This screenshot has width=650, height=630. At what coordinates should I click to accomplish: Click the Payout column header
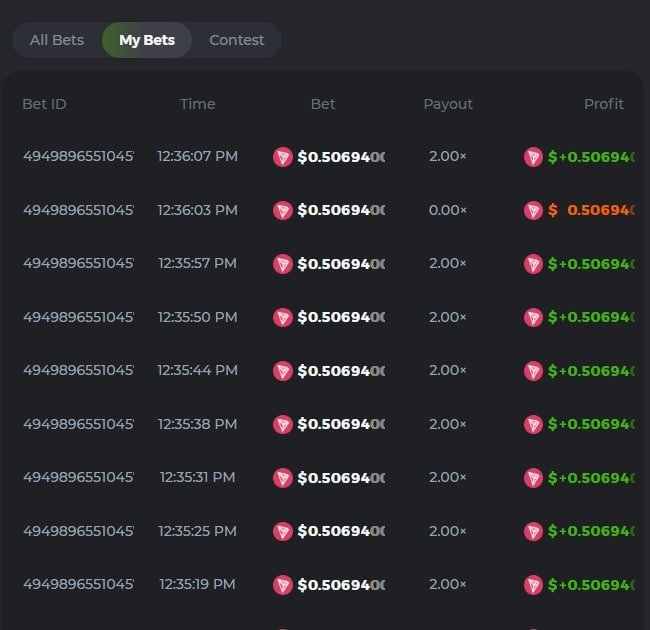(x=448, y=104)
